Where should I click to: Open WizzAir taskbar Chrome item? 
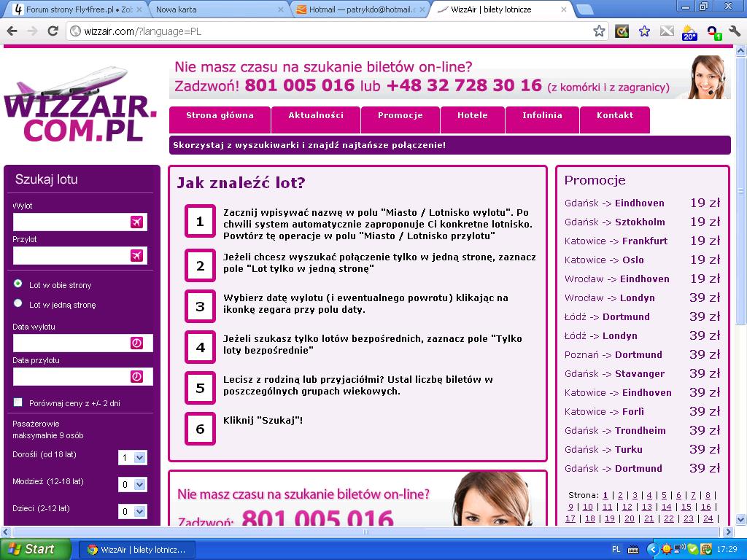[x=136, y=550]
